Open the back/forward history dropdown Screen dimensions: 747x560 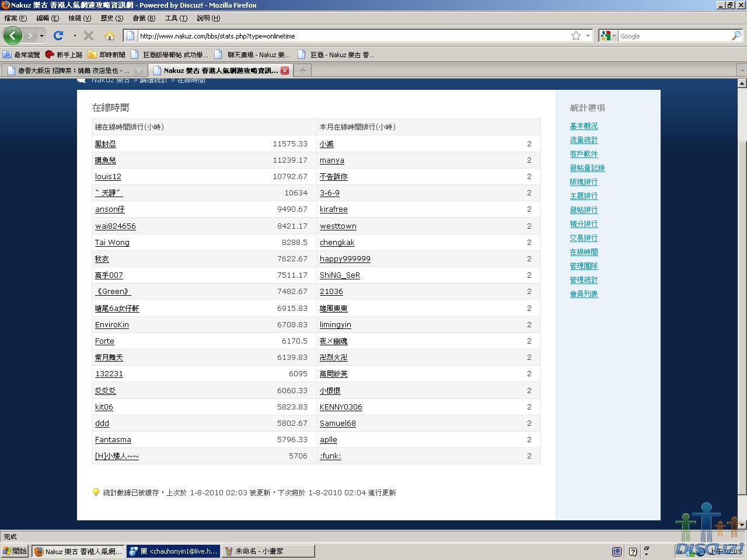pos(41,36)
